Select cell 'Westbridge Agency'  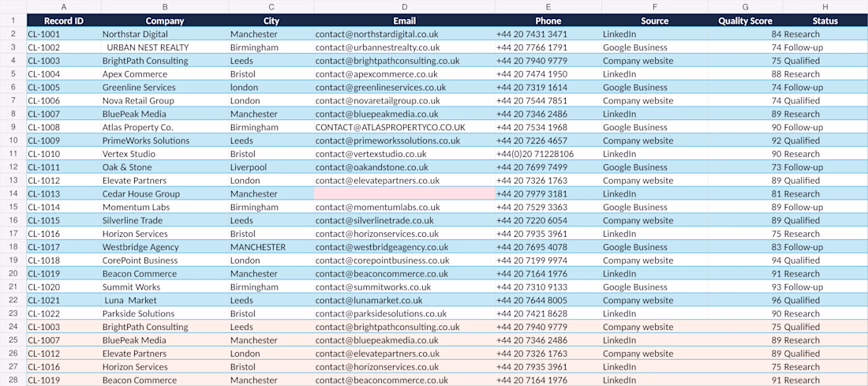[x=165, y=247]
